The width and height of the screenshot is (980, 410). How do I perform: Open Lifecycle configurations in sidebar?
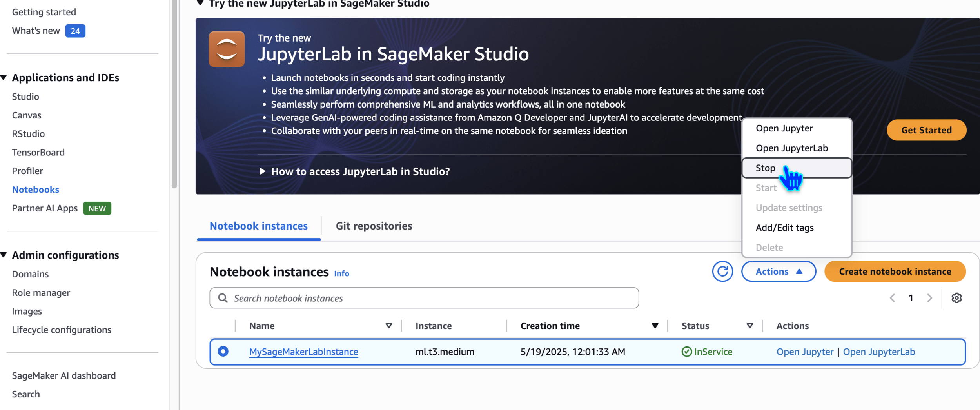tap(62, 330)
